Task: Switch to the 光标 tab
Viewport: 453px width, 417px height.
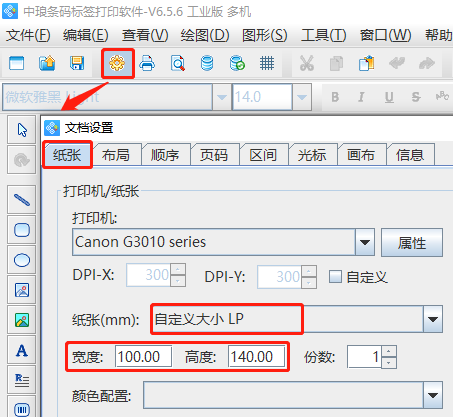Action: (x=312, y=155)
